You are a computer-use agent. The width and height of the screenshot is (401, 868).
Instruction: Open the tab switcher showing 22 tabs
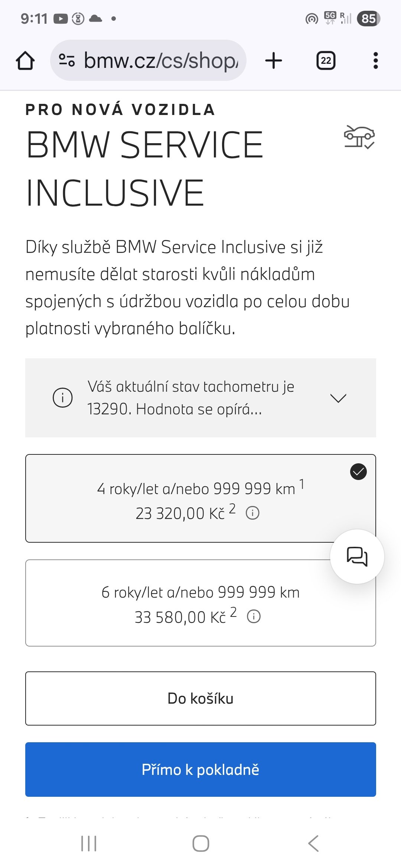pos(326,60)
